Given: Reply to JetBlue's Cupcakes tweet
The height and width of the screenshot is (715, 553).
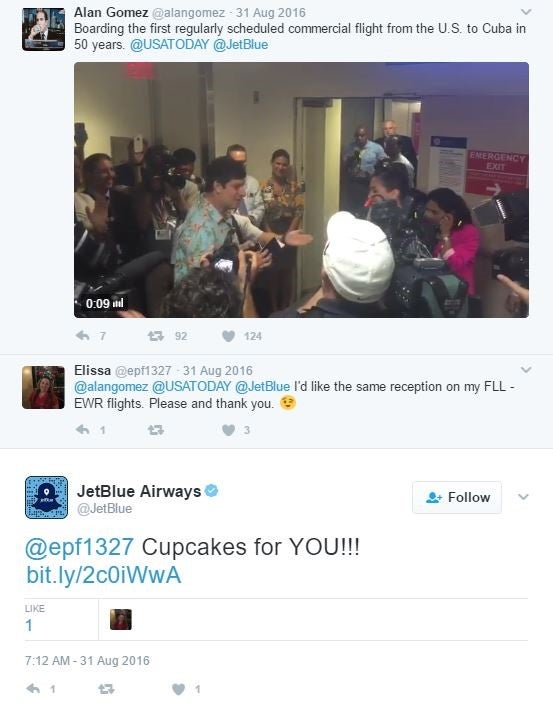Looking at the screenshot, I should tap(33, 689).
